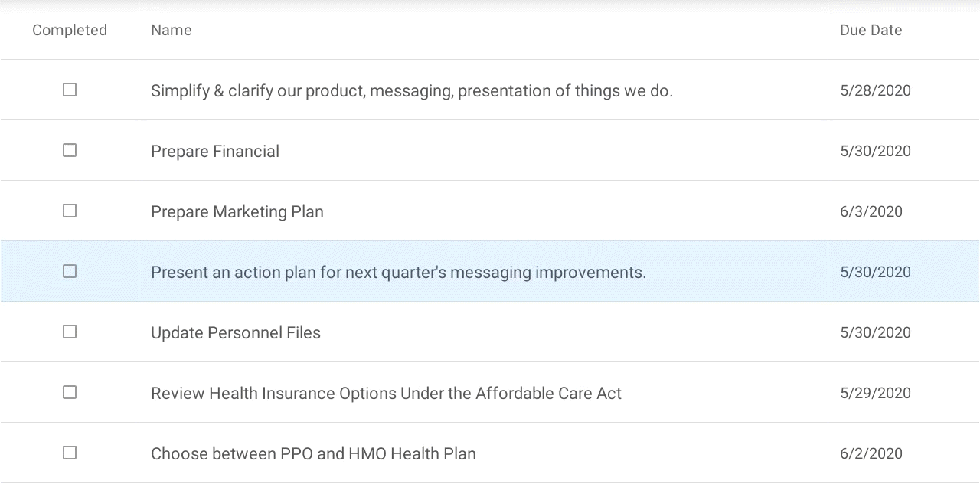The width and height of the screenshot is (980, 484).
Task: Select the Choose between PPO and HMO name
Action: click(313, 453)
